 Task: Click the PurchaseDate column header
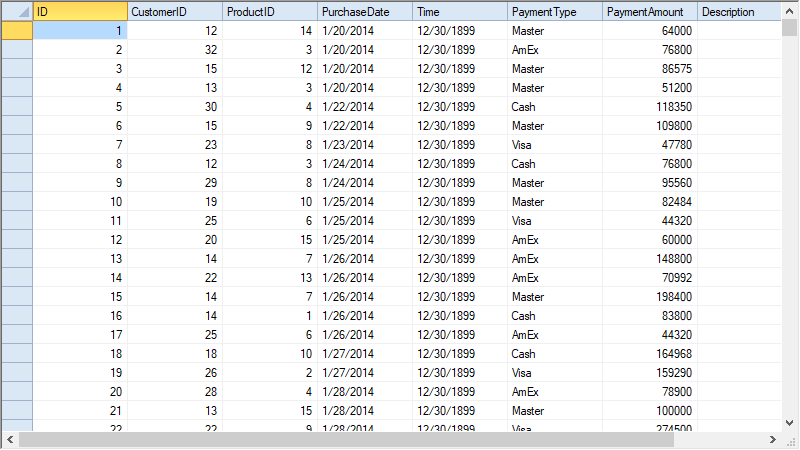click(364, 11)
